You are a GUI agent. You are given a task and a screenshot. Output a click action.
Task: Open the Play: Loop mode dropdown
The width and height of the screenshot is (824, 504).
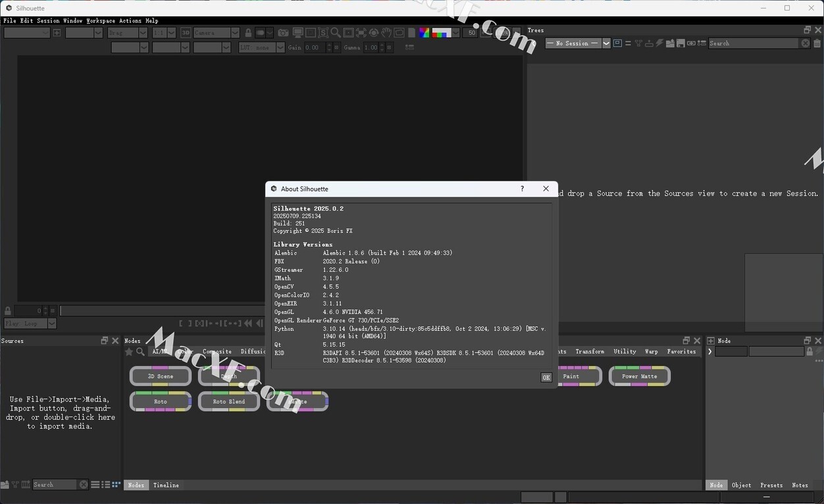(30, 324)
